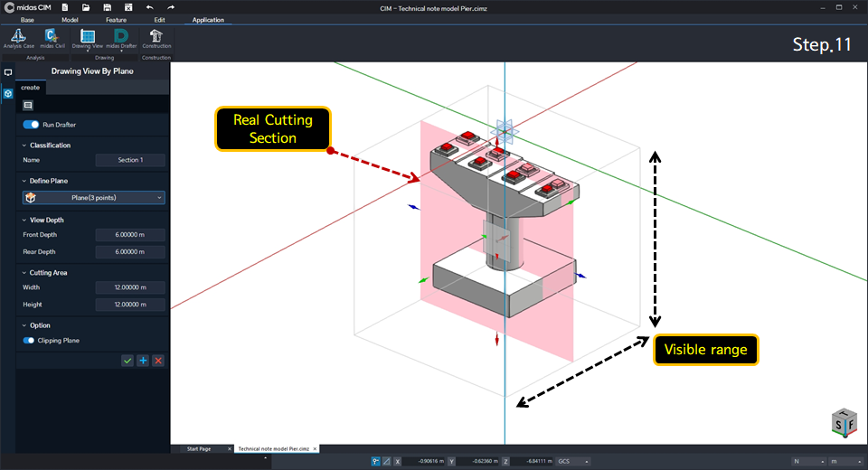Open the Construction tool
Viewport: 868px width, 470px height.
point(156,39)
